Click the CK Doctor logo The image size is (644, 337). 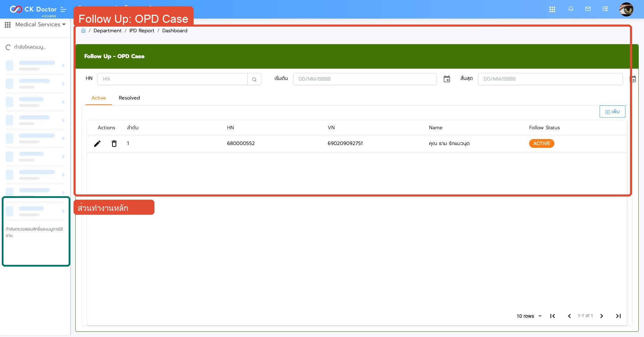coord(33,9)
